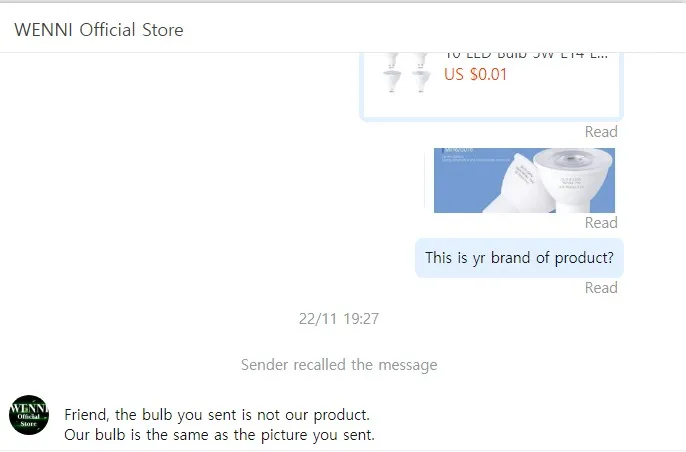The width and height of the screenshot is (686, 452).
Task: Select the "Friend, the bulb you sent" message line
Action: 217,414
